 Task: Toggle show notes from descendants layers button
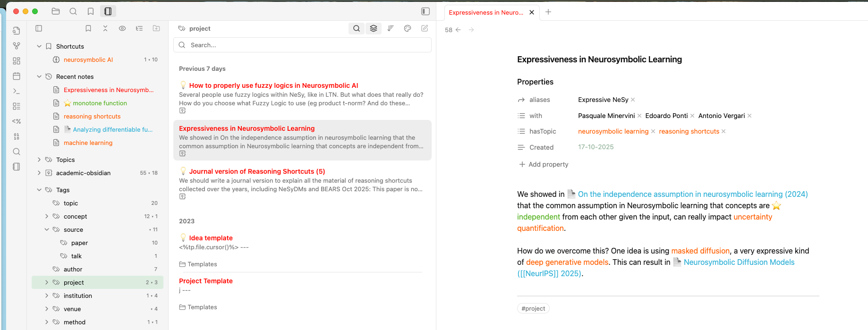click(374, 28)
